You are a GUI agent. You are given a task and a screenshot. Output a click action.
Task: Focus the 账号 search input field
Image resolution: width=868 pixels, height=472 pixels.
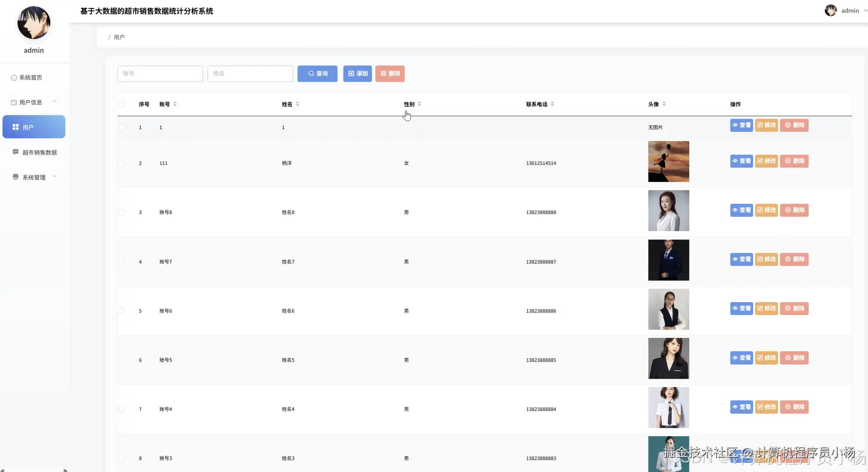pyautogui.click(x=160, y=74)
